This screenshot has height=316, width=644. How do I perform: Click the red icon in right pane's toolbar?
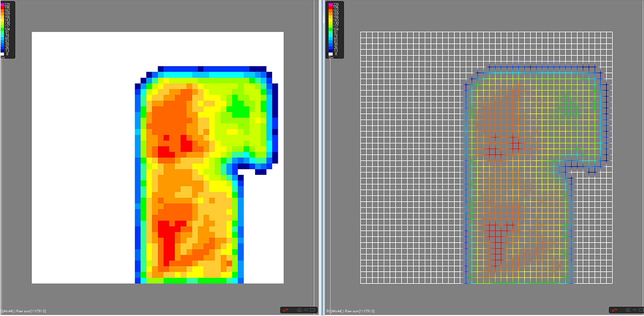[x=615, y=310]
